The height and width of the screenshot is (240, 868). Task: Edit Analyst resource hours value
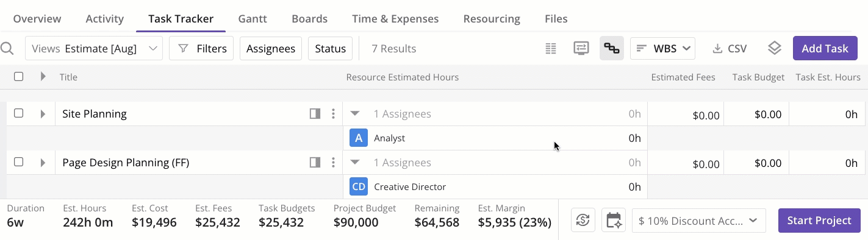point(634,138)
